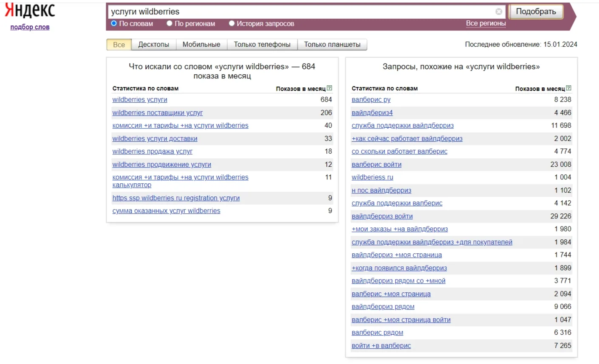Open the 'wildberiess ru' link
The height and width of the screenshot is (364, 599).
tap(373, 177)
